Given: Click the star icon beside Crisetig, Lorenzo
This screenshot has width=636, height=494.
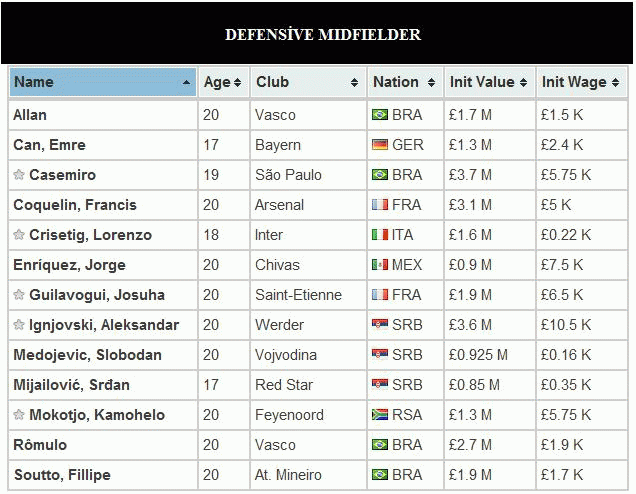Looking at the screenshot, I should click(x=19, y=234).
